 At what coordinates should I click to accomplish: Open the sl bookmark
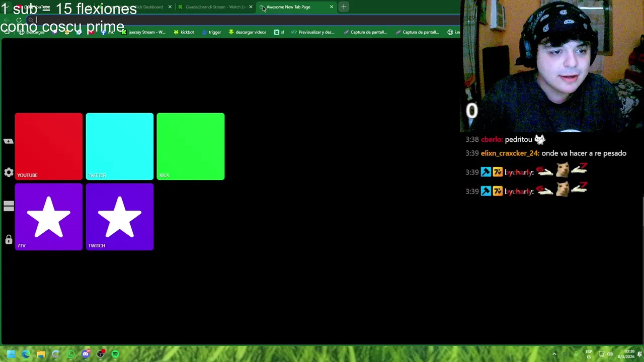click(x=279, y=32)
